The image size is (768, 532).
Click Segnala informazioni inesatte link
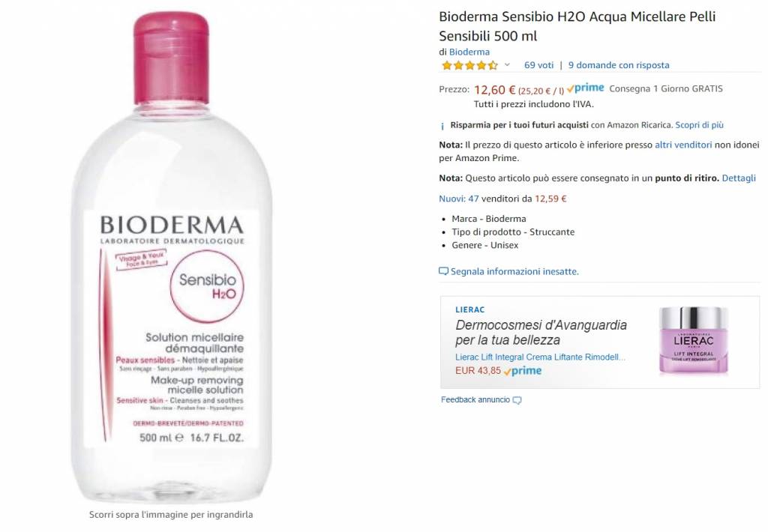tap(514, 272)
